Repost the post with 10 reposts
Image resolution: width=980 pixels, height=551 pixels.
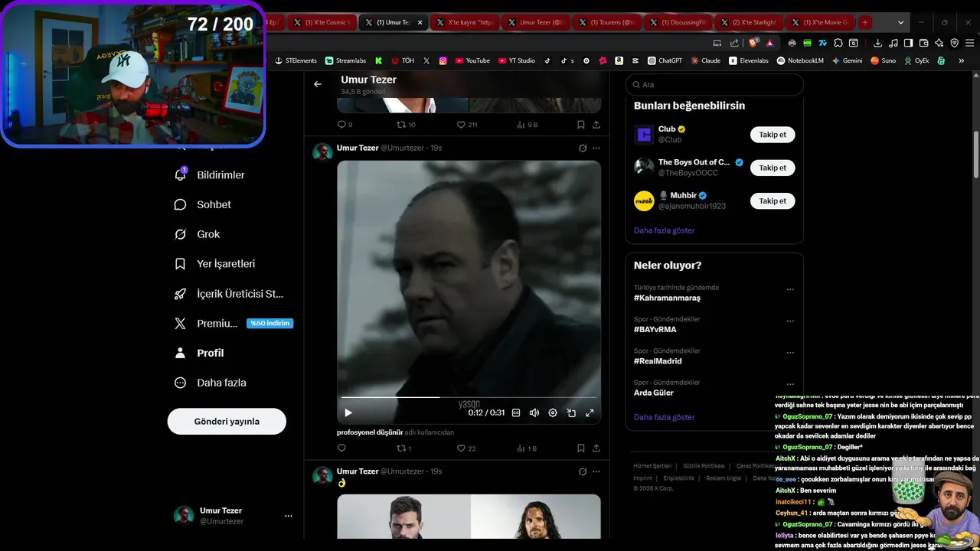(x=406, y=125)
